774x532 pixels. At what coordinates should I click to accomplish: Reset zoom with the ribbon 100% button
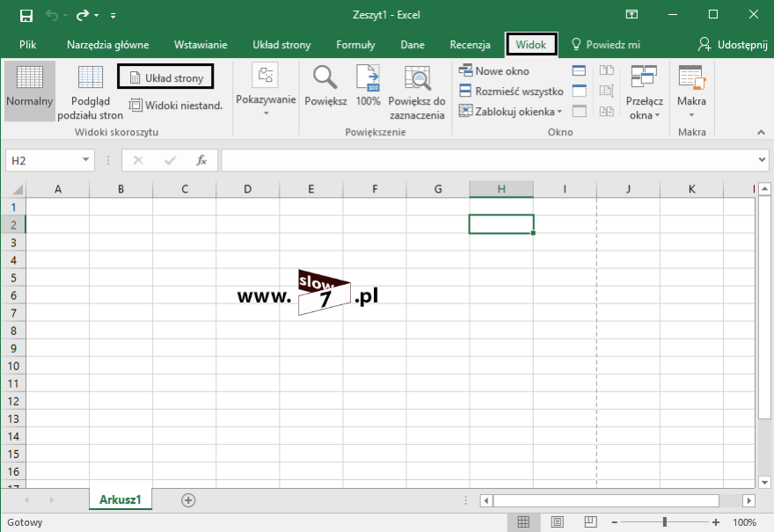[x=369, y=86]
